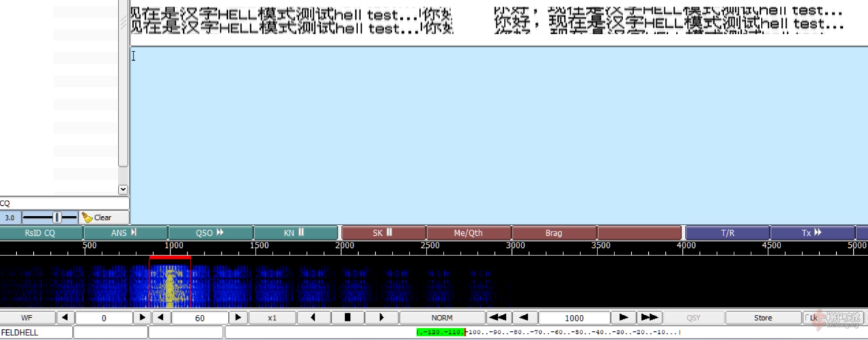Viewport: 868px width, 340px height.
Task: Run the ANS macro button
Action: click(125, 233)
